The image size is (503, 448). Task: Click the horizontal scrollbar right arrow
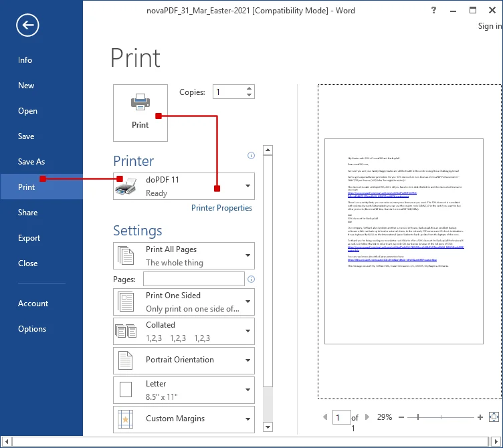point(496,441)
